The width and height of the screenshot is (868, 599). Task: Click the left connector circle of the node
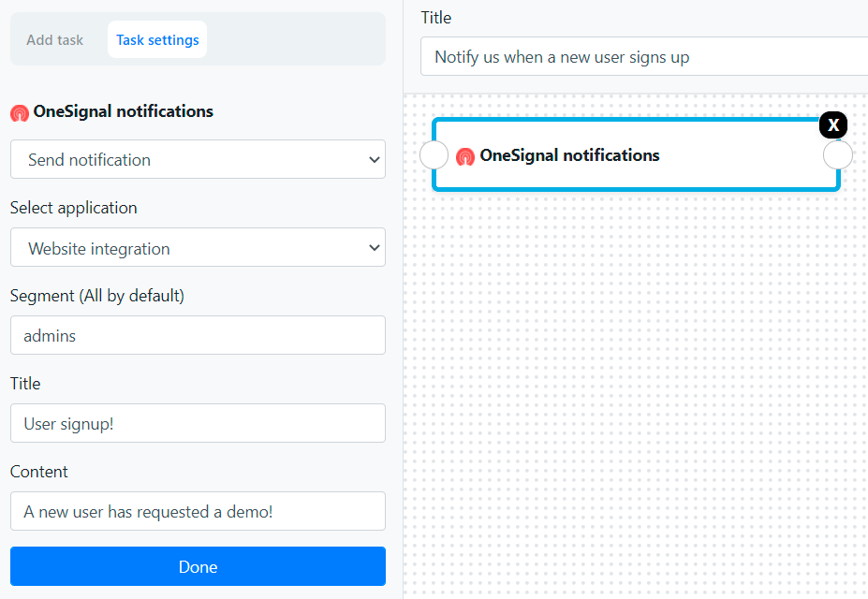tap(434, 155)
